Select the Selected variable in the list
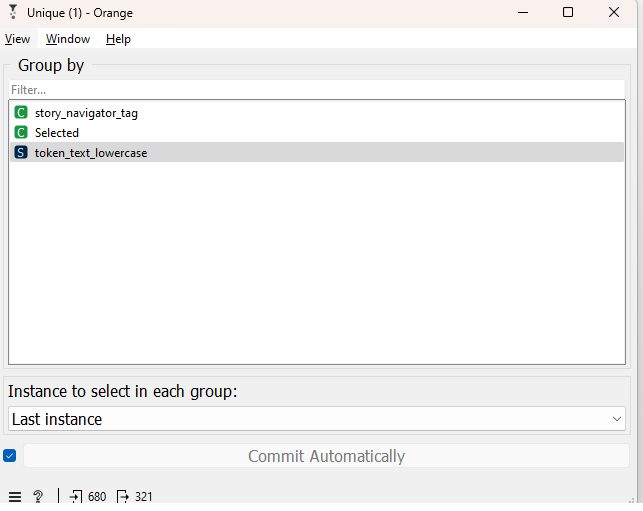The width and height of the screenshot is (643, 511). [x=317, y=132]
